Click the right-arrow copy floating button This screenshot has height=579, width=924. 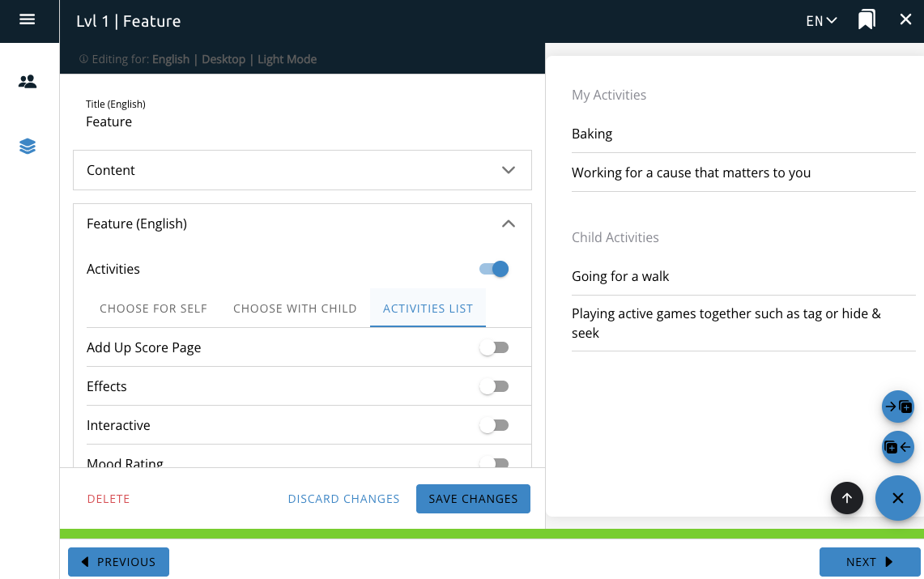click(897, 407)
